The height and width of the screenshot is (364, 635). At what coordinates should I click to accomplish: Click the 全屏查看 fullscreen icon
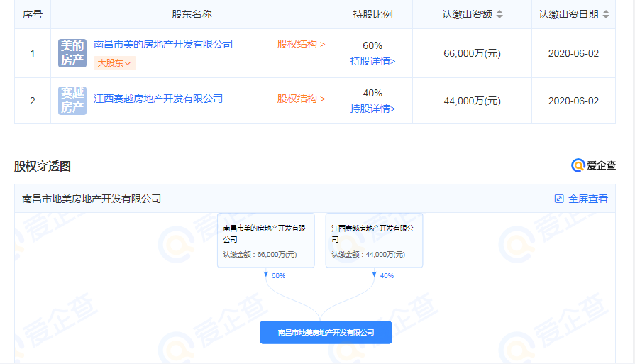(x=559, y=199)
